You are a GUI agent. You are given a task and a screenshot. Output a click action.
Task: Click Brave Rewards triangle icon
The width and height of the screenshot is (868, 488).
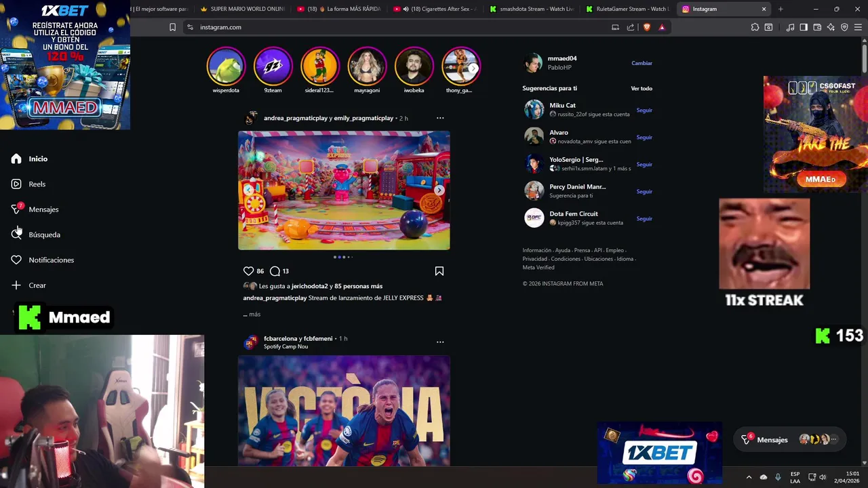(662, 27)
